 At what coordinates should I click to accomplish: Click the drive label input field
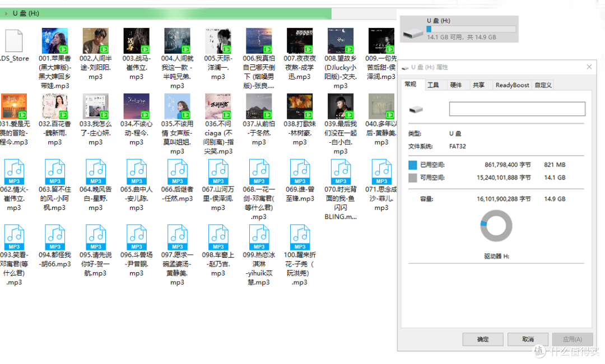click(x=517, y=109)
